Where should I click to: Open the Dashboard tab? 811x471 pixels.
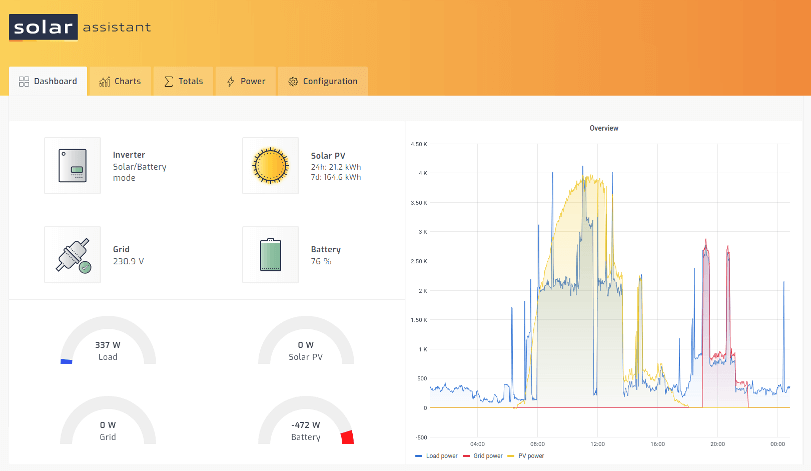48,81
